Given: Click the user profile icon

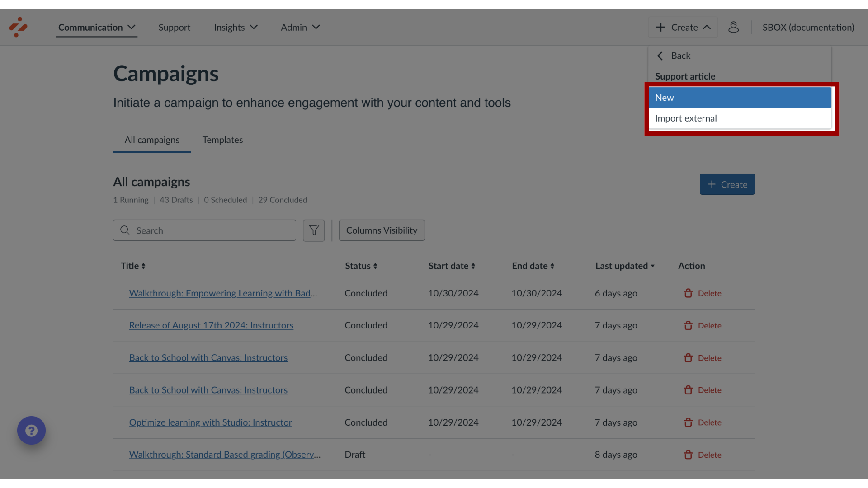Looking at the screenshot, I should [733, 27].
